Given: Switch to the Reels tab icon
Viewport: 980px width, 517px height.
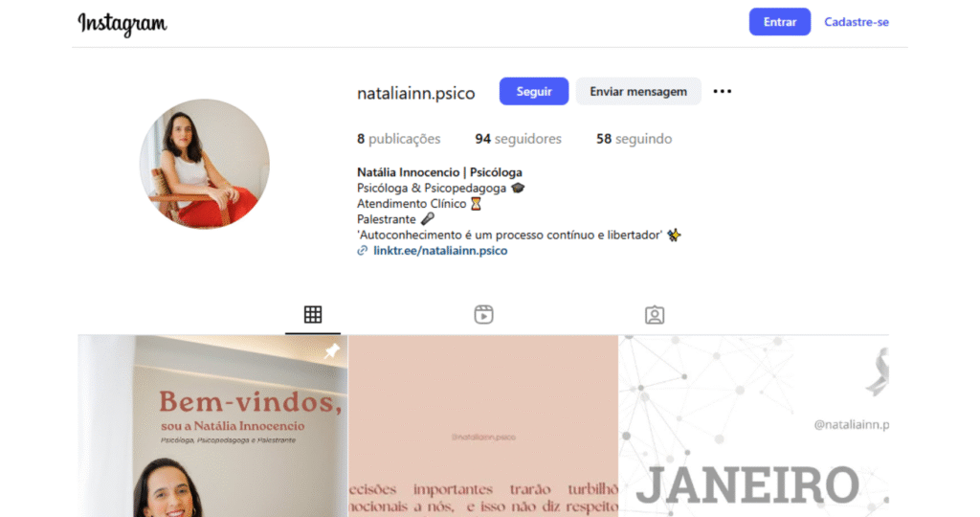Looking at the screenshot, I should (483, 314).
